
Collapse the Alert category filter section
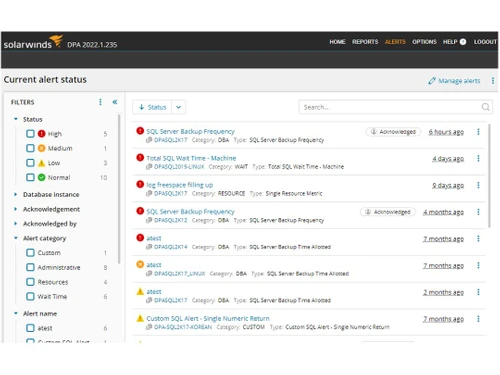point(16,238)
